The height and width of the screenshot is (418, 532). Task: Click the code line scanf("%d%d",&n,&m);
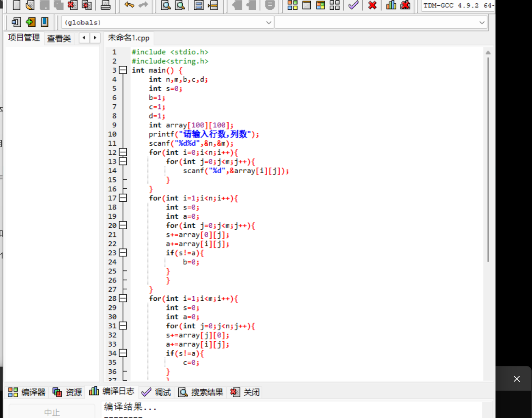[191, 143]
